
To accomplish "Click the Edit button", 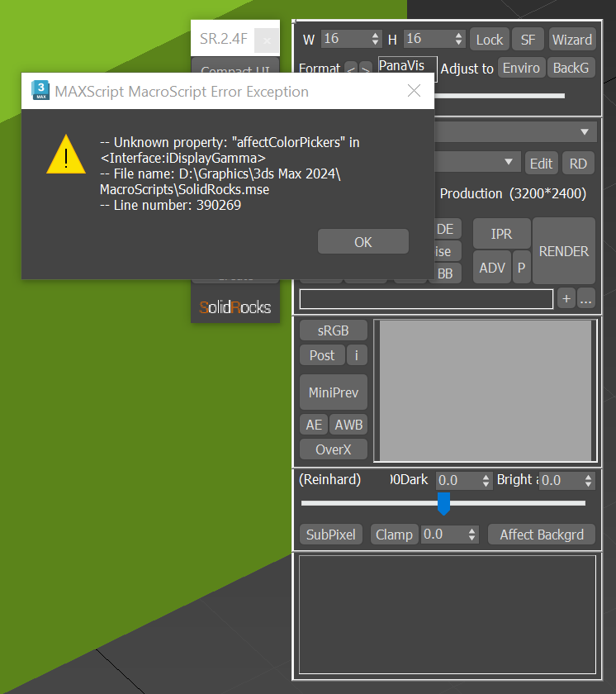I will click(541, 164).
